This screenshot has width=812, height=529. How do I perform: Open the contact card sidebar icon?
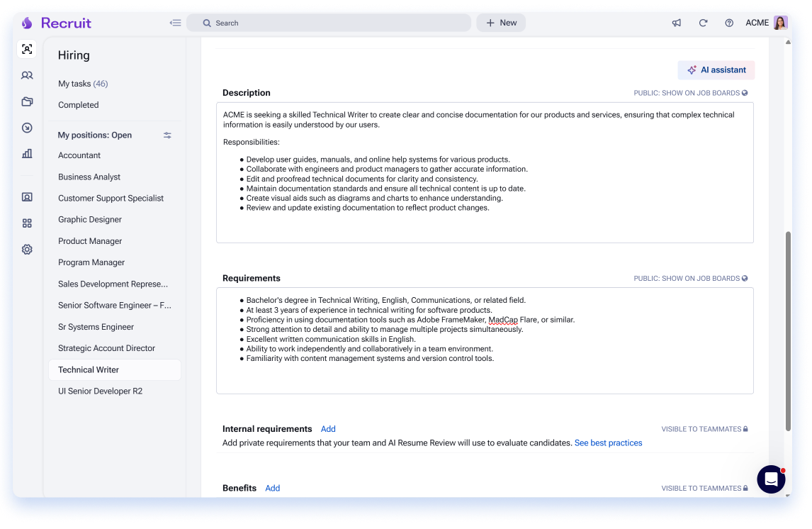click(27, 197)
